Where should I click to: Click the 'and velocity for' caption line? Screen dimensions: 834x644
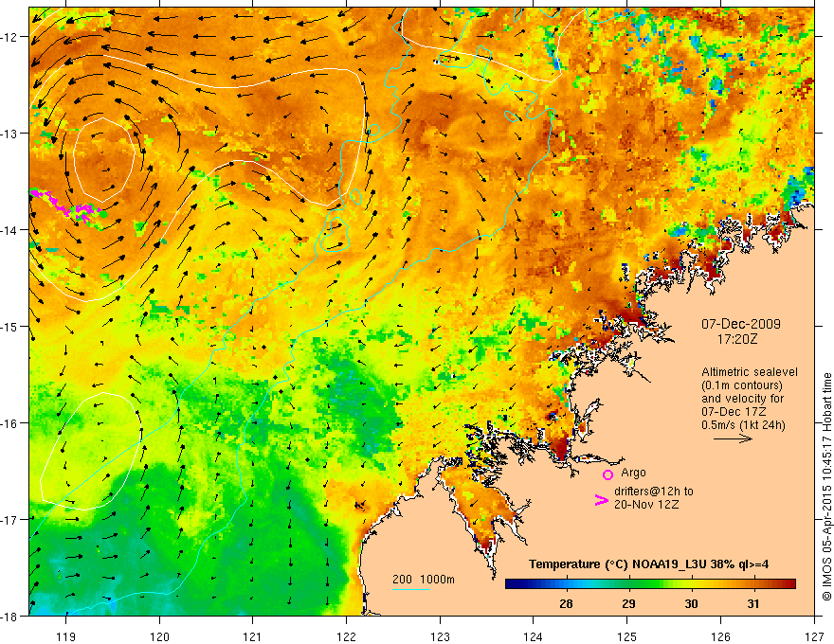742,399
